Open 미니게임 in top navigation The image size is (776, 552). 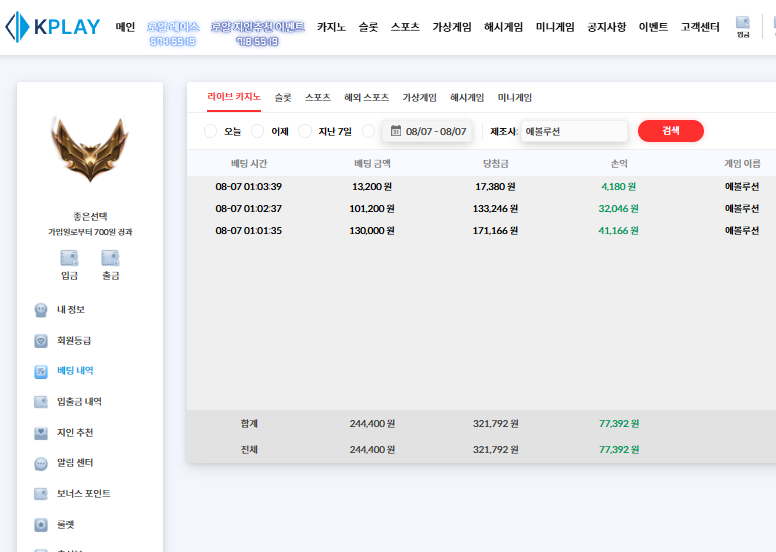[555, 27]
